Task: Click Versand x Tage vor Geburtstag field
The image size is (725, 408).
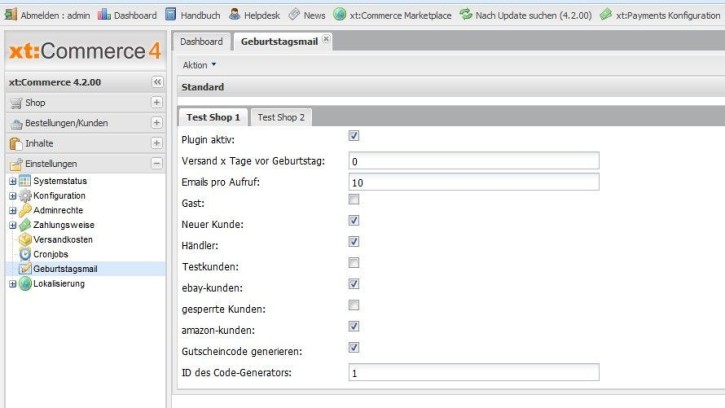Action: coord(474,161)
